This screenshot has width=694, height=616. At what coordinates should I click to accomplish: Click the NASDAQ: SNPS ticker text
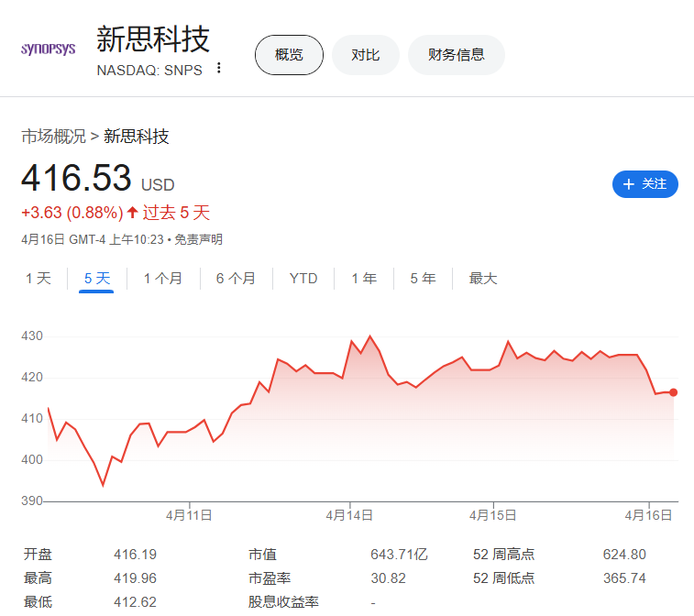[x=149, y=71]
